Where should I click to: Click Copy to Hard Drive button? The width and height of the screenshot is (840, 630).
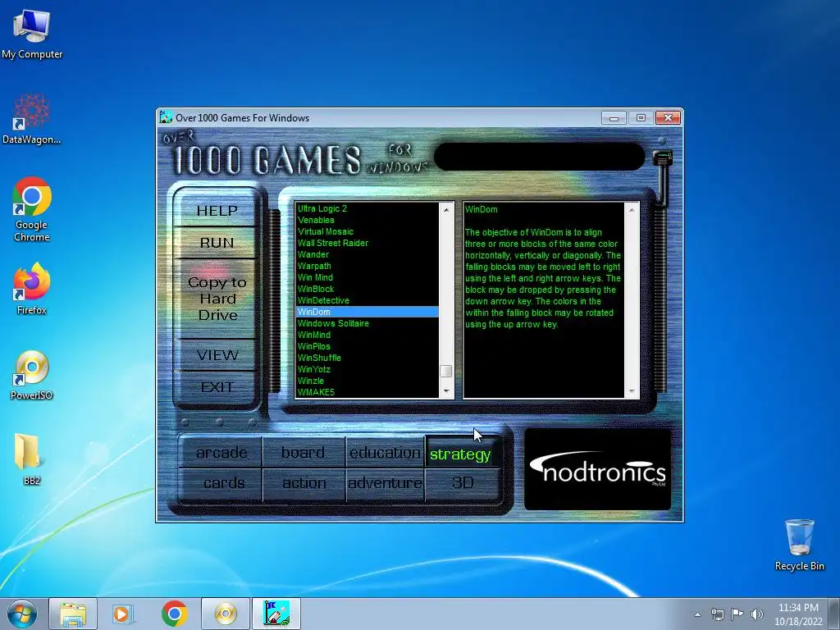coord(217,299)
